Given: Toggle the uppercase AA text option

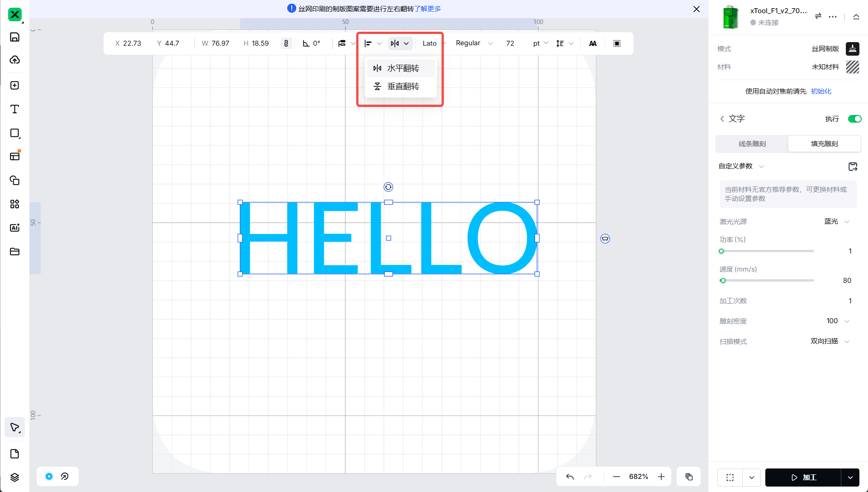Looking at the screenshot, I should 593,43.
